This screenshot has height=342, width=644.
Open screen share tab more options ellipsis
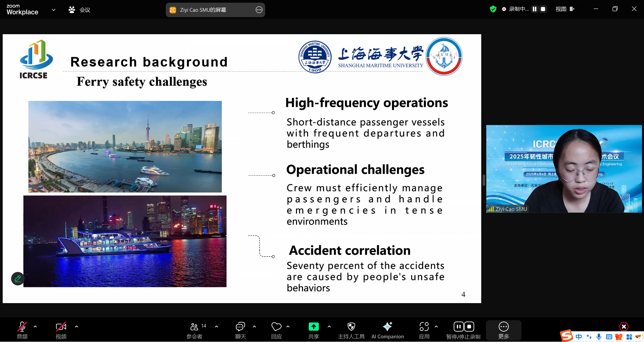[259, 10]
